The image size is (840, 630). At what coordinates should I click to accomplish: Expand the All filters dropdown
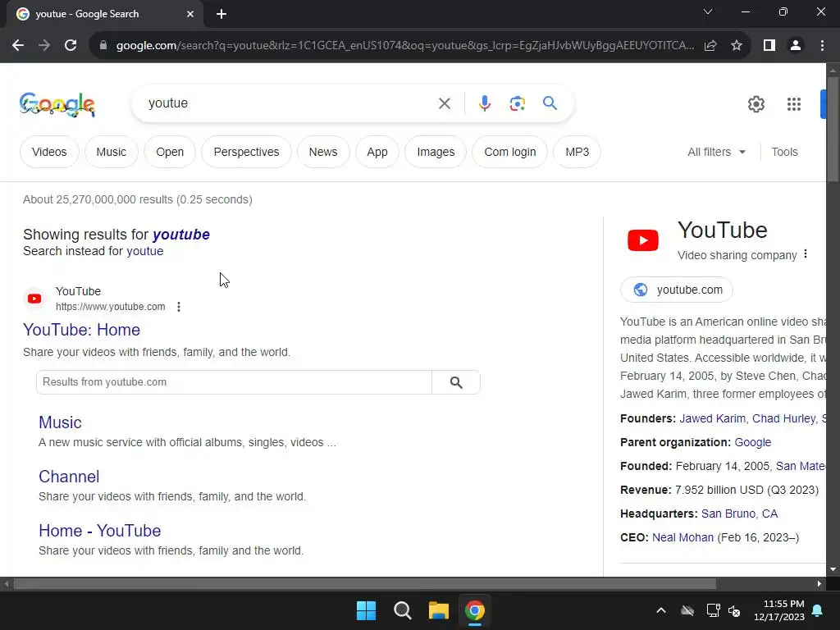716,152
